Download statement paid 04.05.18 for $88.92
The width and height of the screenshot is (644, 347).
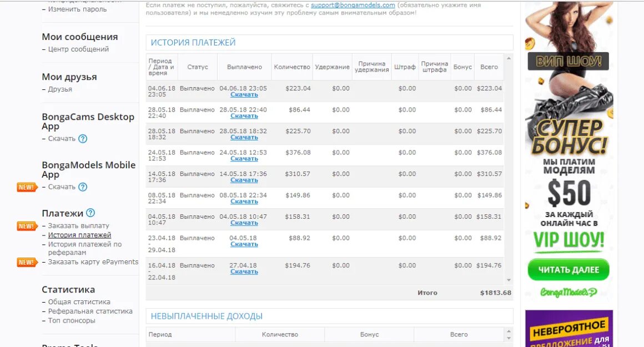(x=244, y=244)
